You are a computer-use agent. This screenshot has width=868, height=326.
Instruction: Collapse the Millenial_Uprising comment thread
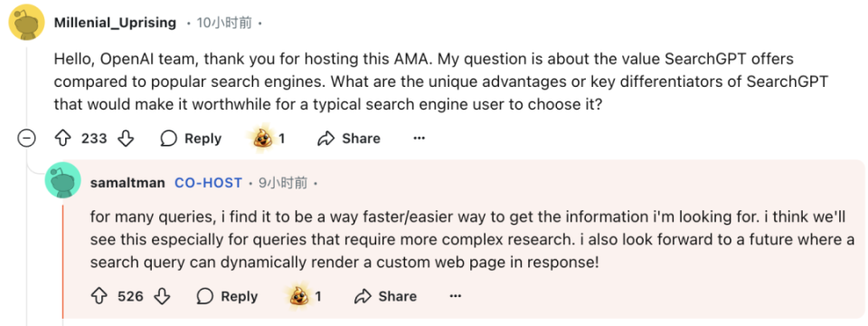(x=26, y=139)
